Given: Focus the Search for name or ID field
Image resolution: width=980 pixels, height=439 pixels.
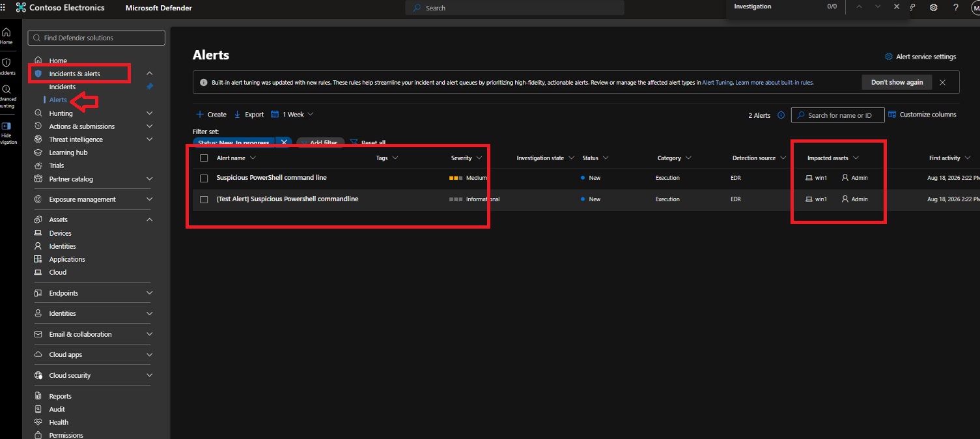Looking at the screenshot, I should coord(837,115).
